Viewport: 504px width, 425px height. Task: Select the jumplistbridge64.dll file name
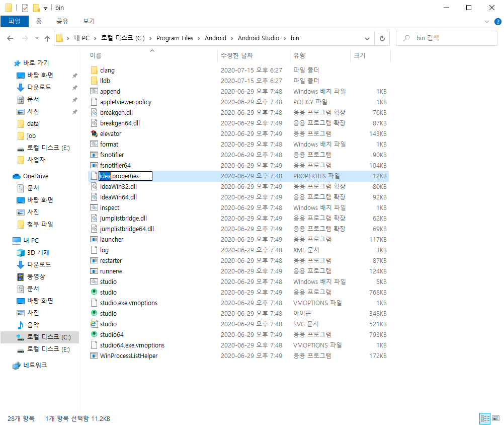click(x=127, y=229)
